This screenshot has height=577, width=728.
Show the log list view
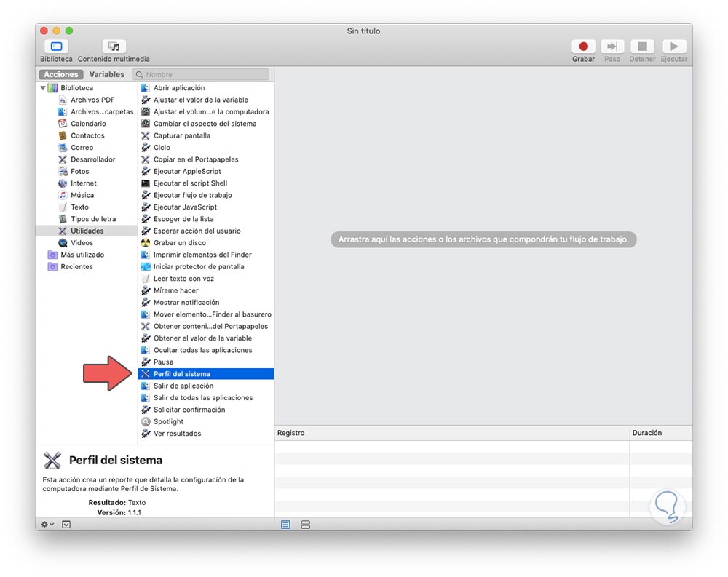click(x=285, y=525)
